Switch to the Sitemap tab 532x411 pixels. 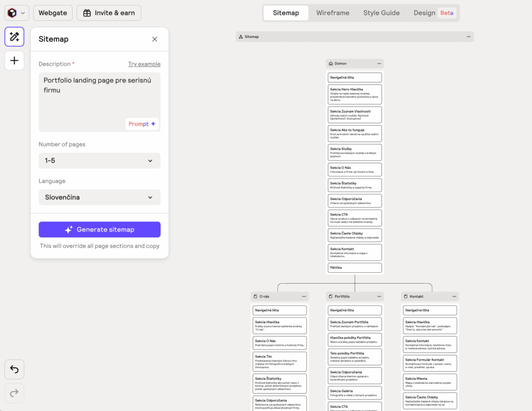click(286, 13)
